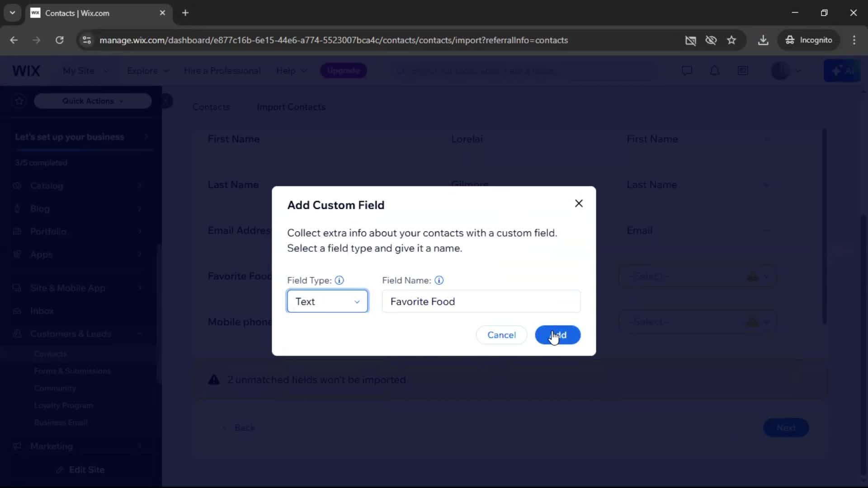Open Select dropdown for Mobile phone row
The image size is (868, 488).
tap(698, 322)
